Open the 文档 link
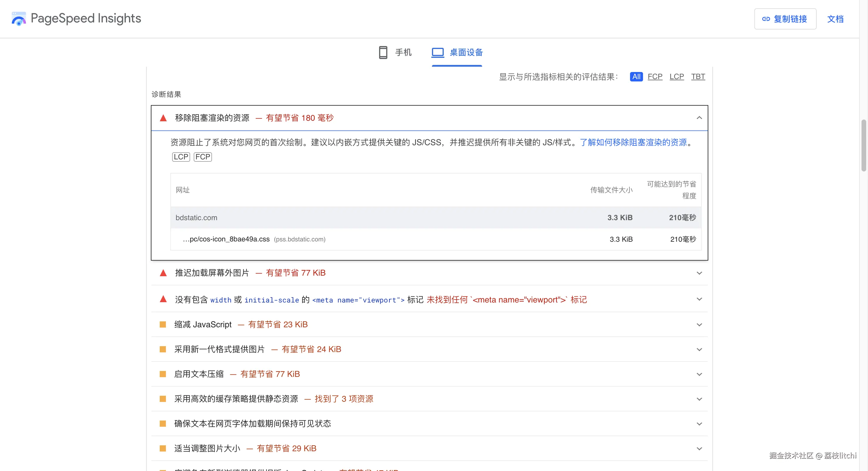This screenshot has width=868, height=471. [x=835, y=19]
